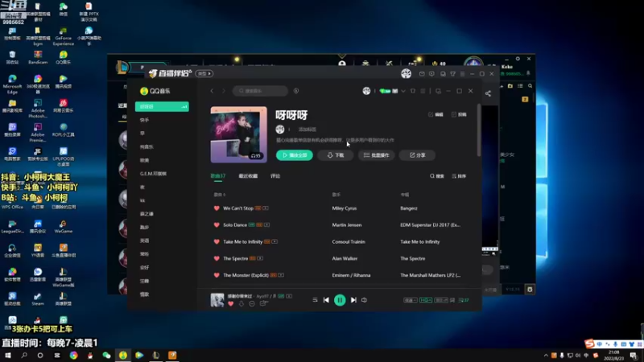
Task: Expand account dropdown arrow beside VIP badge
Action: tap(403, 91)
